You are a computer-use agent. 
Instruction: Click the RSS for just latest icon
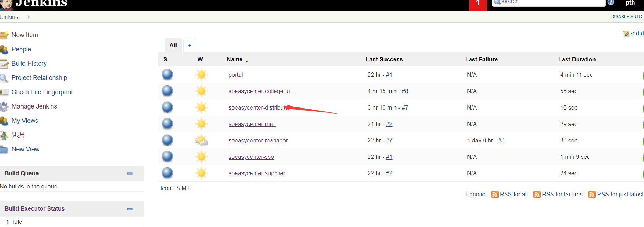pyautogui.click(x=592, y=194)
